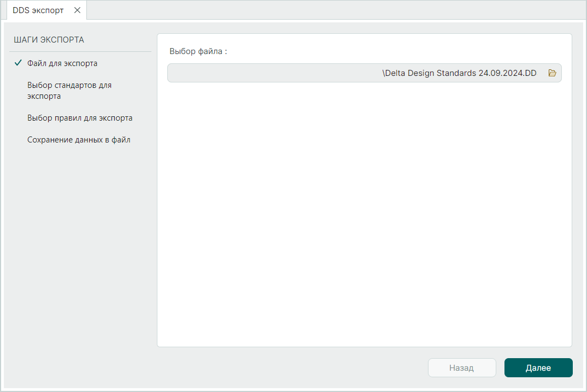The width and height of the screenshot is (587, 392).
Task: Click the Выбор файла label
Action: [198, 51]
